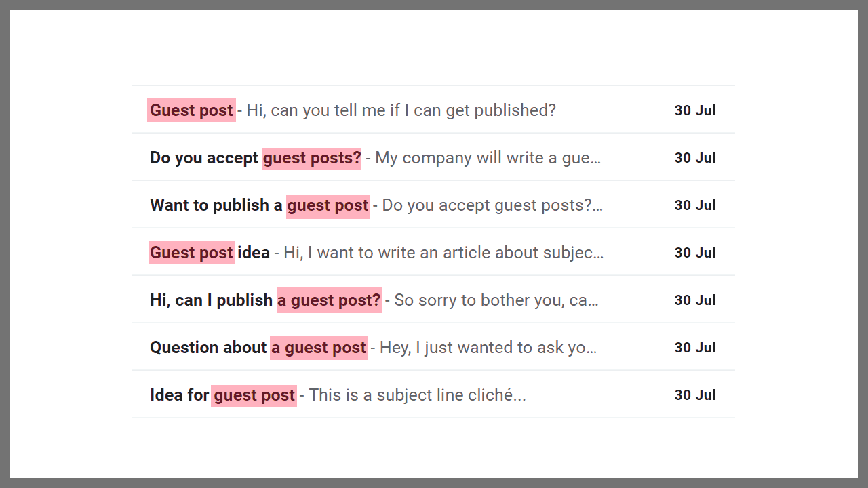Click the date beside "Want to publish a guest post"
868x488 pixels.
[x=695, y=205]
